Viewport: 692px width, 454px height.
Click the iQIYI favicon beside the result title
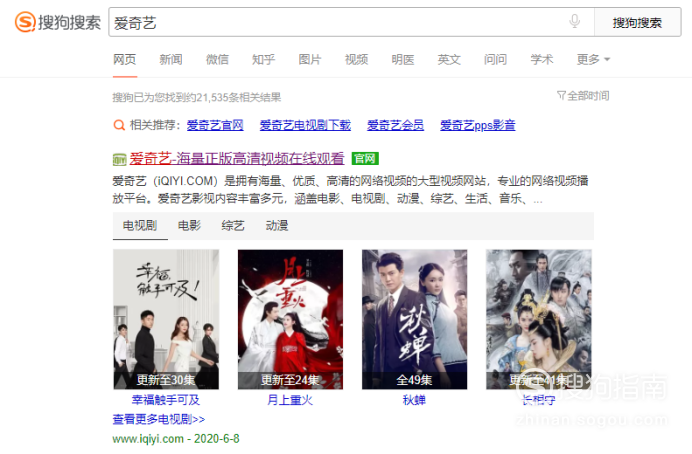[x=119, y=159]
